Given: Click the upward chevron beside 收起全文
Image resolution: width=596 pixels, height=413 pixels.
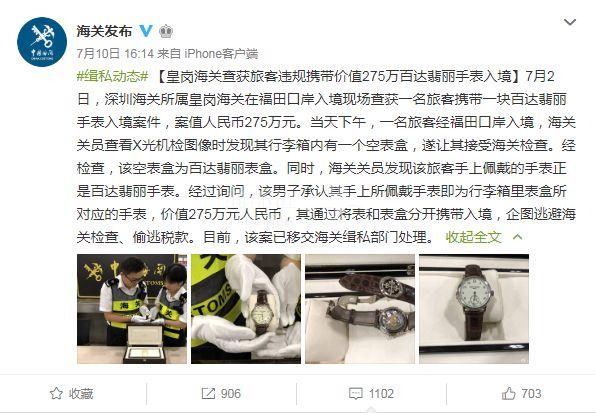Looking at the screenshot, I should (517, 237).
